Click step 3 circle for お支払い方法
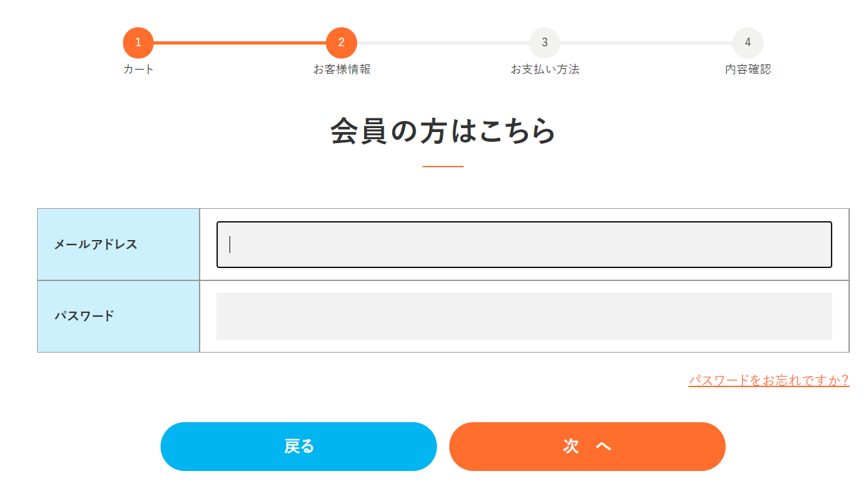The height and width of the screenshot is (484, 868). [544, 42]
